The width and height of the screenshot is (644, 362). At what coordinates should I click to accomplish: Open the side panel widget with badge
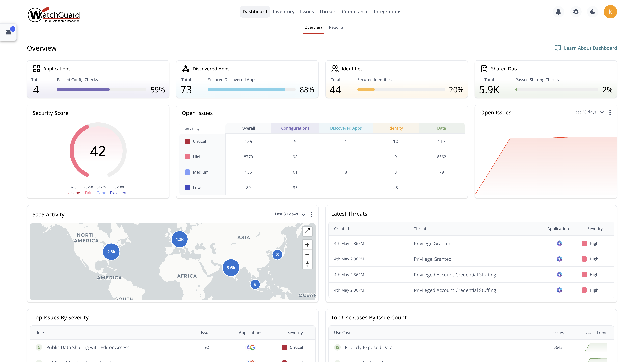[9, 32]
